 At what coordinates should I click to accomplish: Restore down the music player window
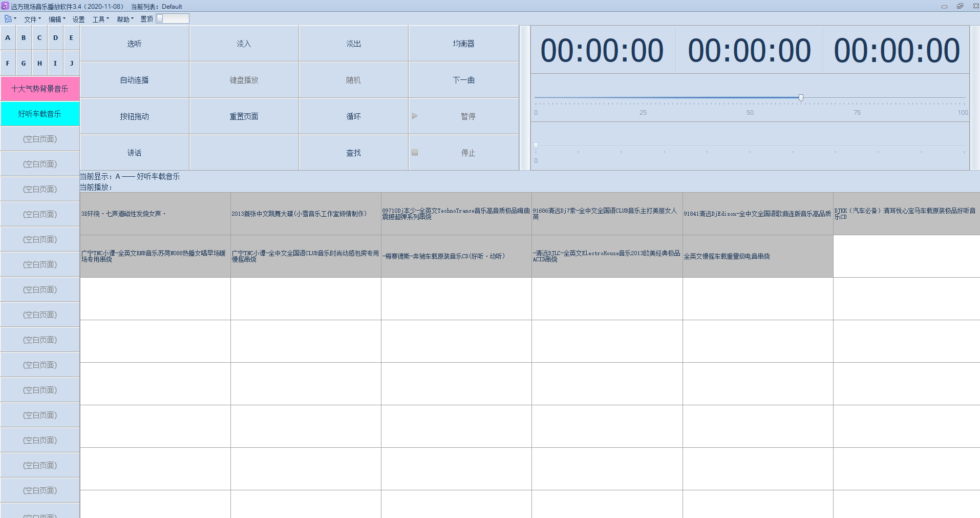[960, 6]
